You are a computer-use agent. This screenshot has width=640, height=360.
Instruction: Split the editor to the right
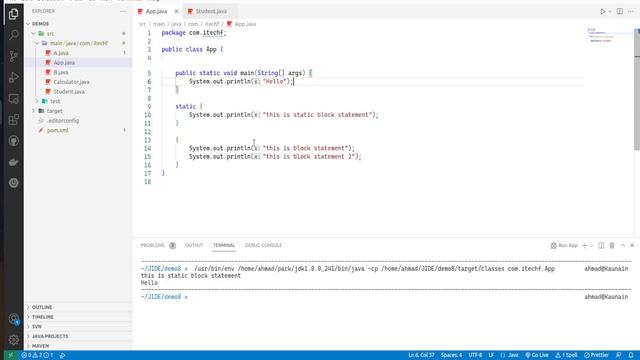coord(620,11)
